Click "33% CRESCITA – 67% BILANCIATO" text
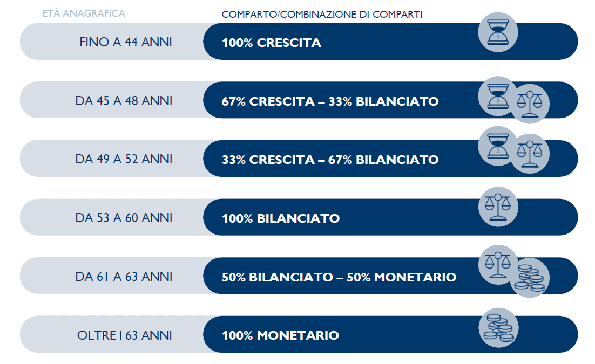This screenshot has width=595, height=364. (x=330, y=160)
